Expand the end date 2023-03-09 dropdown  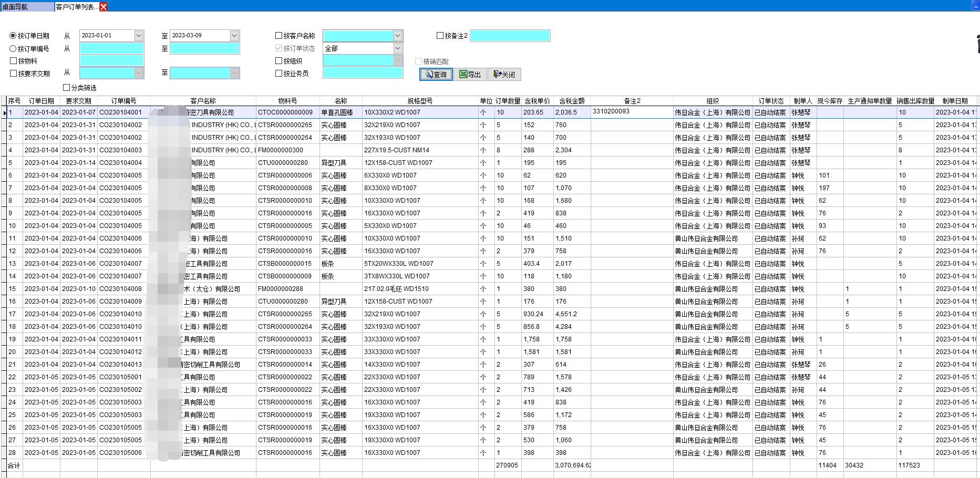click(x=234, y=36)
